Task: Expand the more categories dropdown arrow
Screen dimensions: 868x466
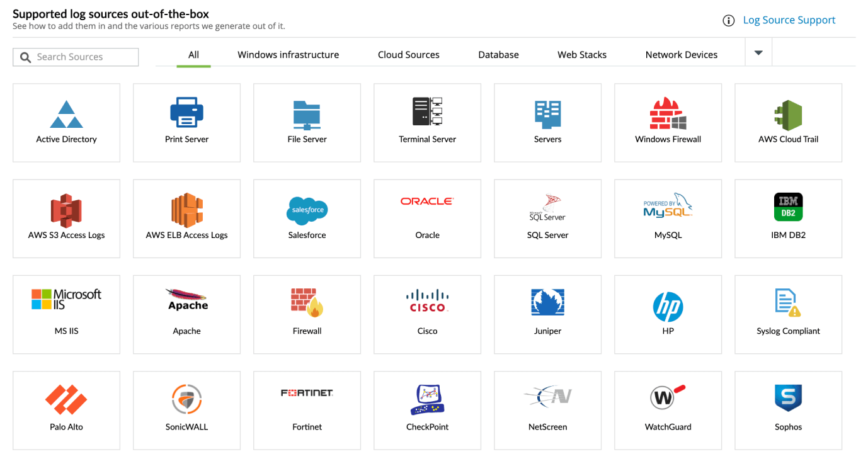Action: click(x=758, y=53)
